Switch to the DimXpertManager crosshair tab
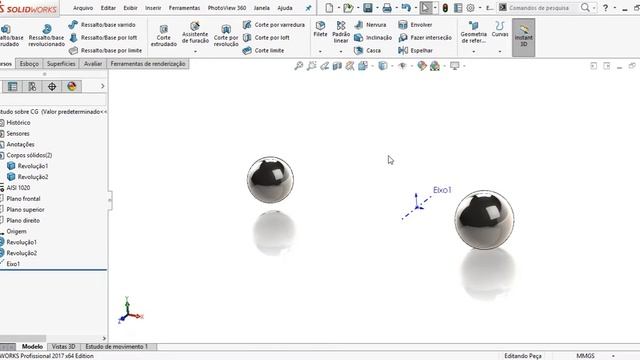The image size is (640, 360). (x=52, y=86)
